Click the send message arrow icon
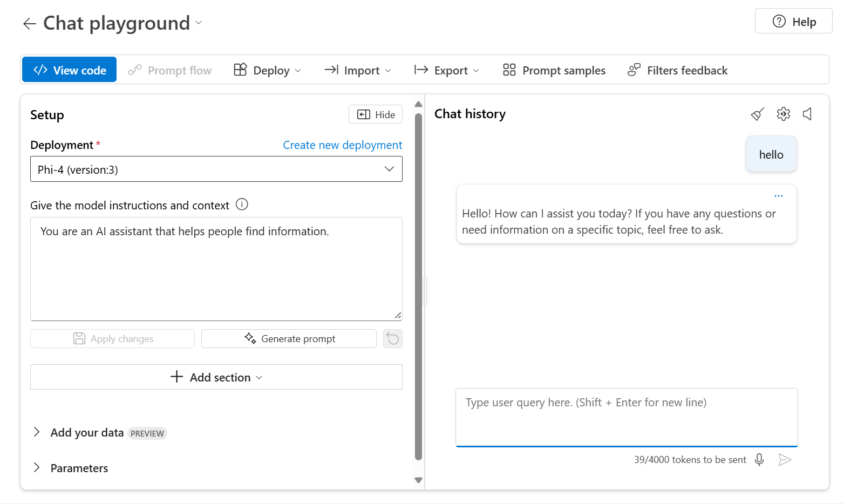The image size is (844, 504). (x=785, y=459)
